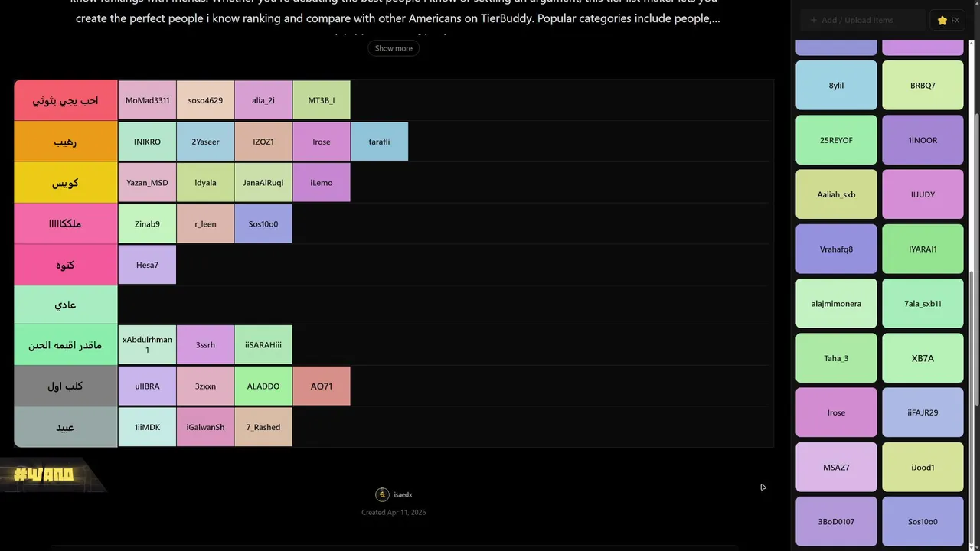The image size is (980, 551).
Task: Pick the MoMad3311 tile in the top tier
Action: point(147,100)
